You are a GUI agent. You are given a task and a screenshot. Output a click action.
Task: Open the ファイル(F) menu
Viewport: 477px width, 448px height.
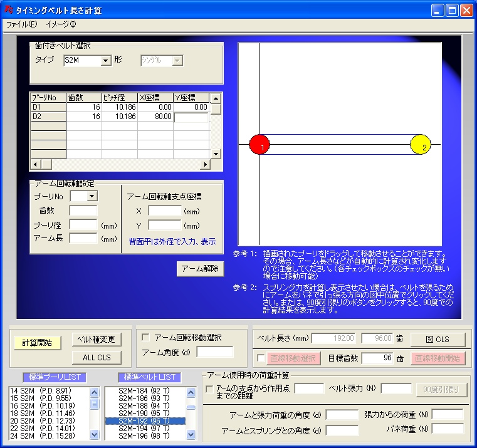pyautogui.click(x=21, y=24)
